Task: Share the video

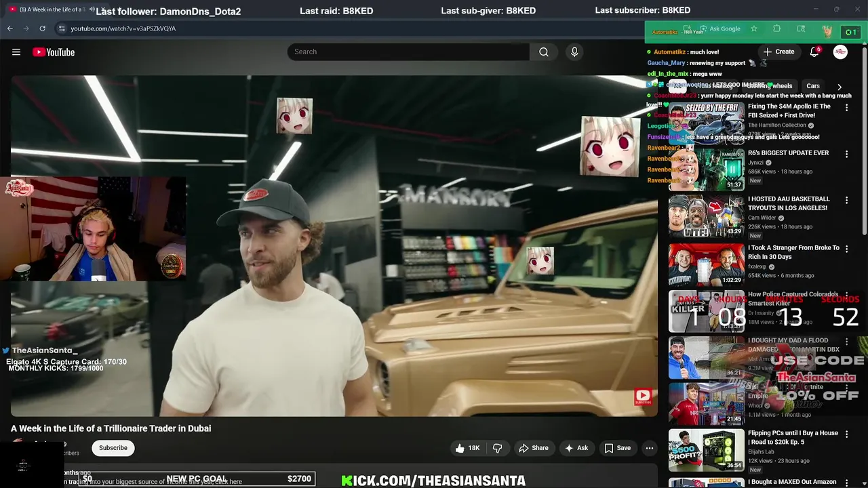Action: pyautogui.click(x=533, y=448)
